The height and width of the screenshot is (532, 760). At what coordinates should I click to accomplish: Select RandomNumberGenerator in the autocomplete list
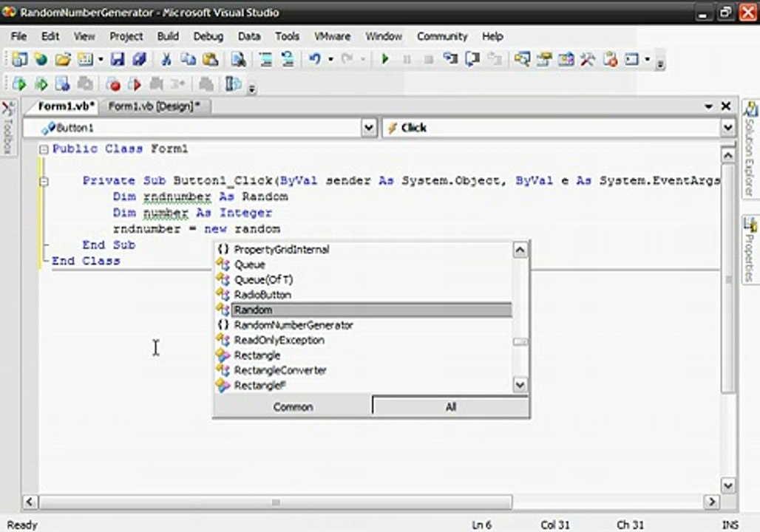click(293, 325)
